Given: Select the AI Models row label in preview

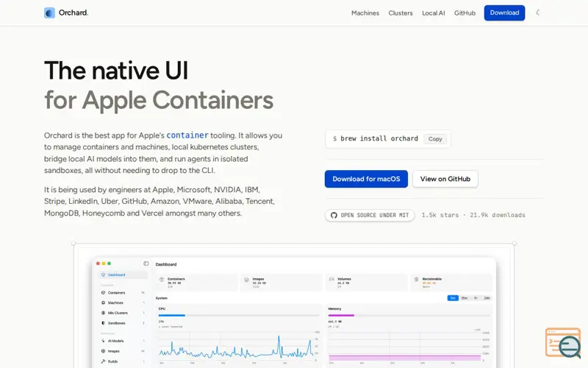Looking at the screenshot, I should click(x=115, y=341).
